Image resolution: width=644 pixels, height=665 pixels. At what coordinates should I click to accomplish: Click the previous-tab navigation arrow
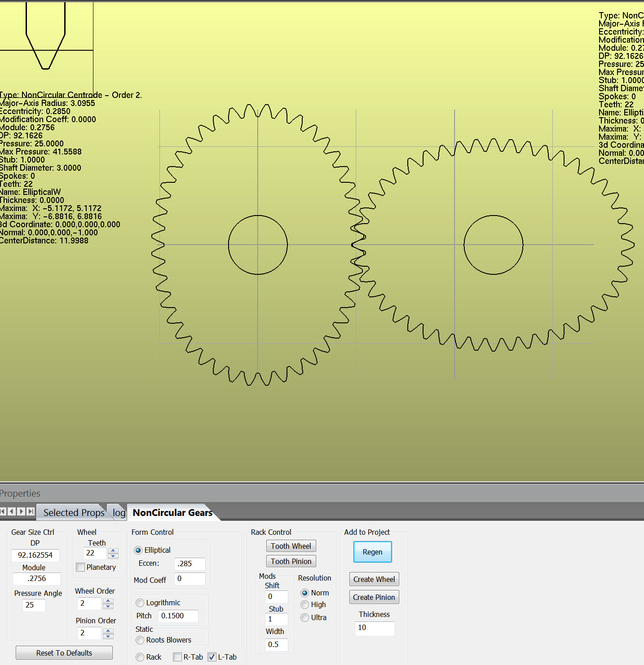point(12,511)
